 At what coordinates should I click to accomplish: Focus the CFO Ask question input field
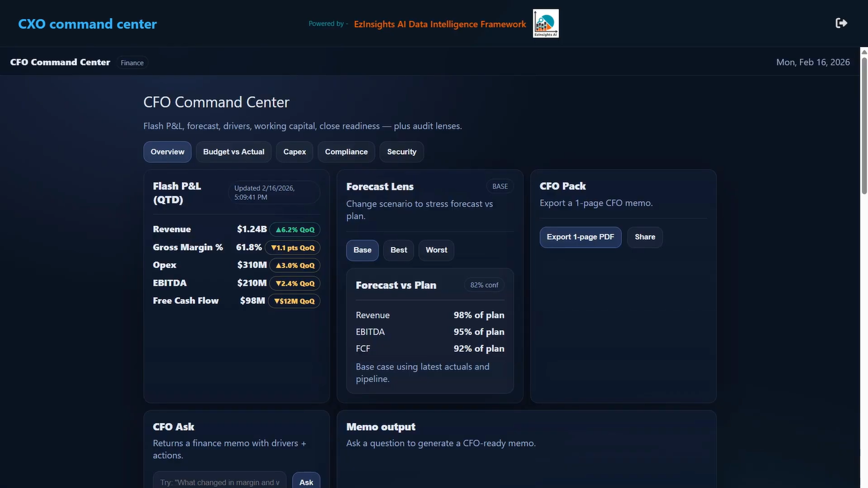(x=219, y=482)
